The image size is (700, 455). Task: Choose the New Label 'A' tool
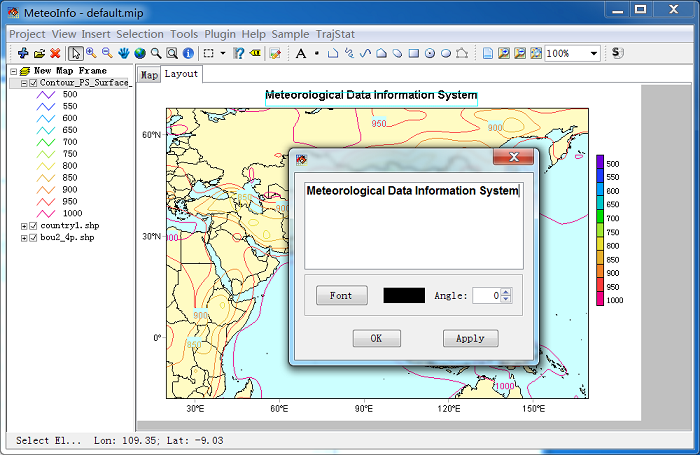point(301,53)
